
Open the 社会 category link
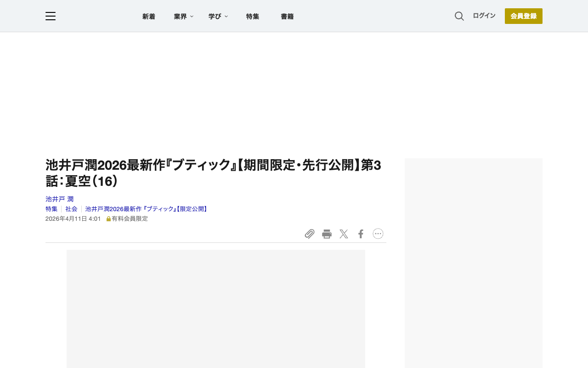pyautogui.click(x=71, y=209)
